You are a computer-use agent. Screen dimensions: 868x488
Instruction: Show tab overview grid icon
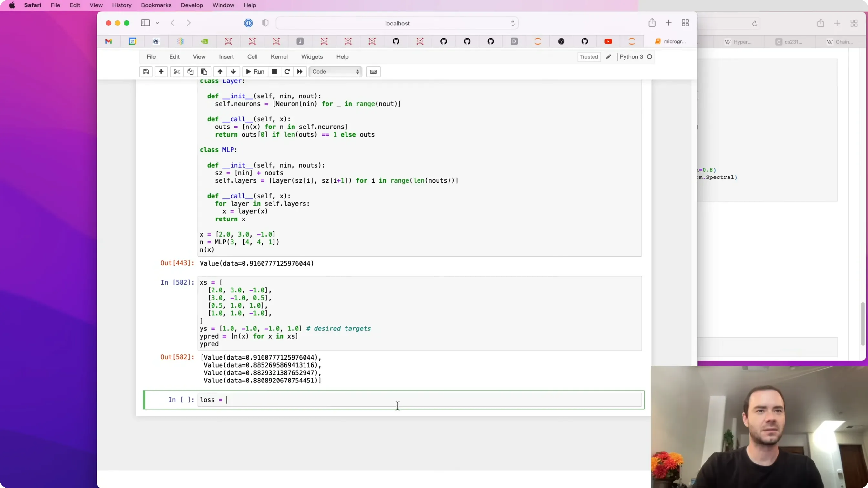pyautogui.click(x=685, y=23)
